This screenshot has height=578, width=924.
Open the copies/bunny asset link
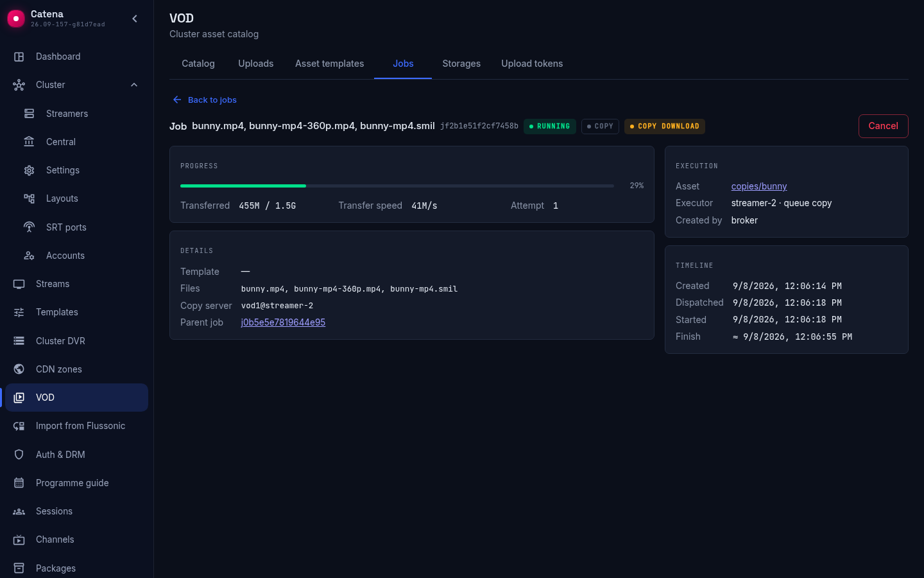pos(759,186)
